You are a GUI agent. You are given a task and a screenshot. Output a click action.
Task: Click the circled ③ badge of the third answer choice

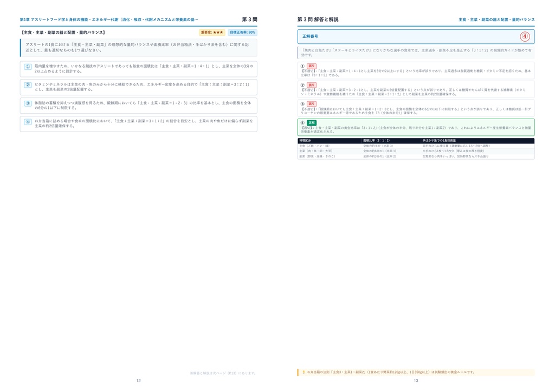pyautogui.click(x=28, y=103)
